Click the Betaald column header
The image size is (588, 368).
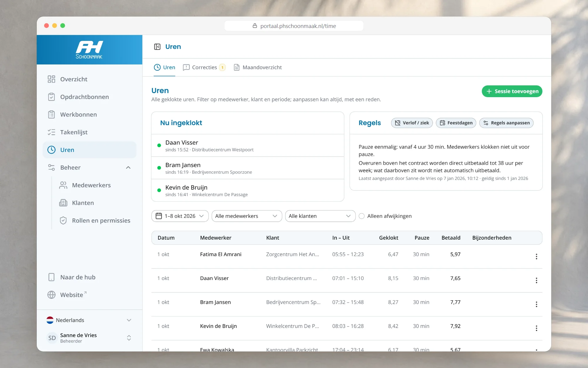tap(451, 238)
